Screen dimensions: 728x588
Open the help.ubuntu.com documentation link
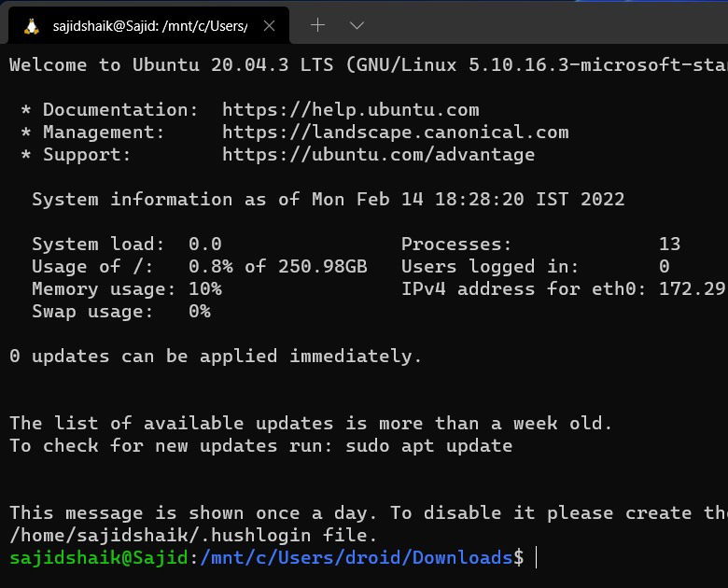(351, 110)
